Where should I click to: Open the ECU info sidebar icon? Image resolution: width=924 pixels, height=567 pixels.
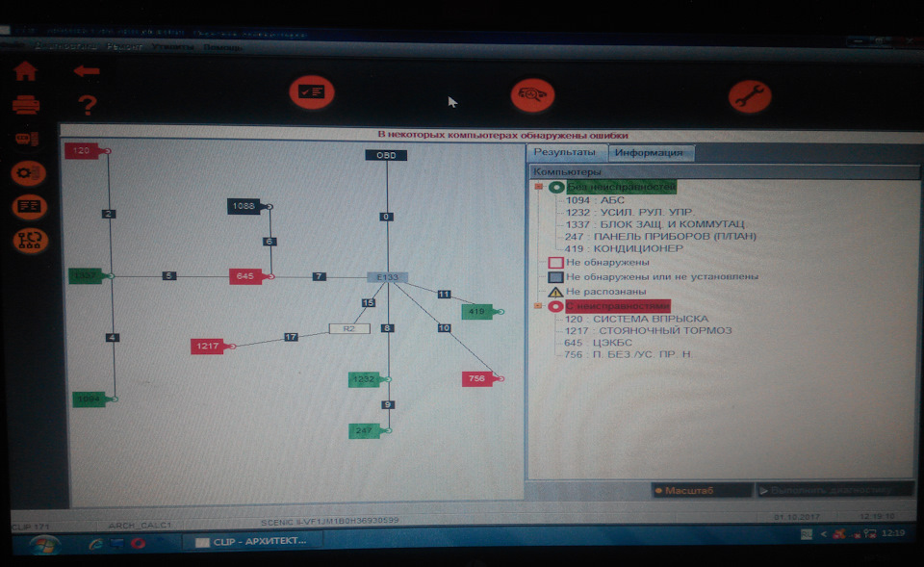pos(27,139)
